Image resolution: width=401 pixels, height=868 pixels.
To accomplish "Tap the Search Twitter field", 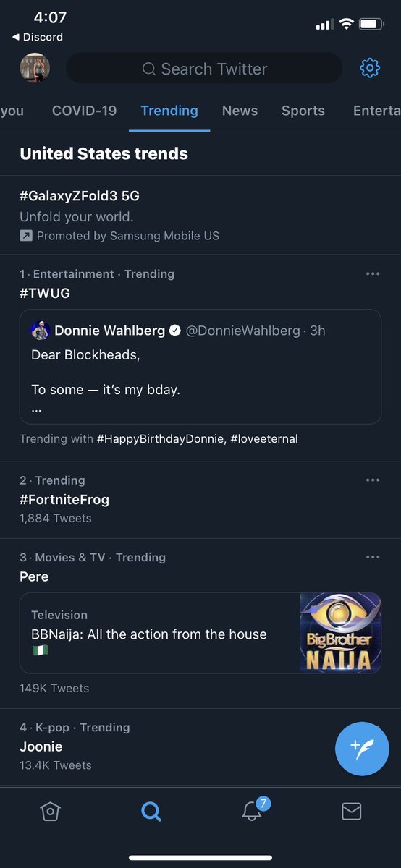I will coord(204,69).
